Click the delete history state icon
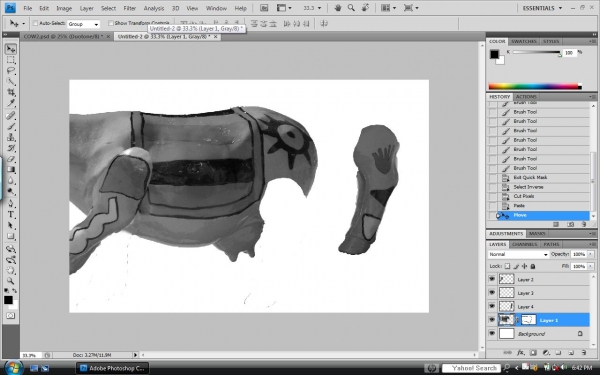 pyautogui.click(x=583, y=224)
